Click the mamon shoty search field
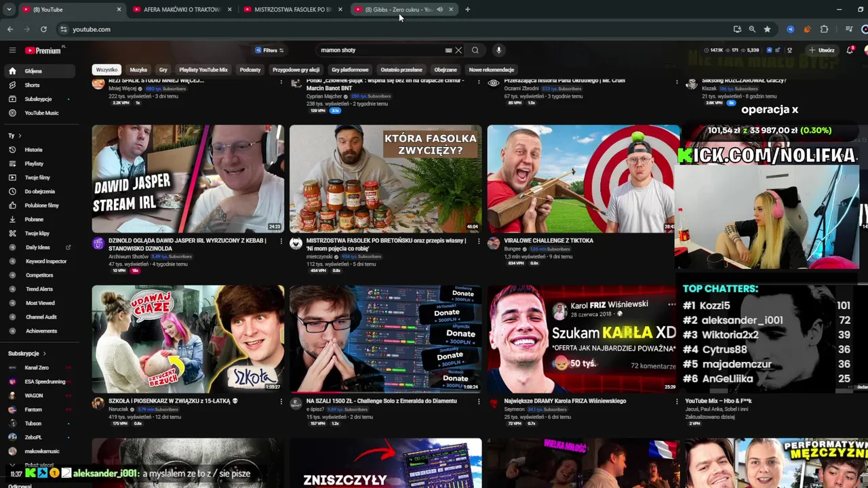 (380, 50)
